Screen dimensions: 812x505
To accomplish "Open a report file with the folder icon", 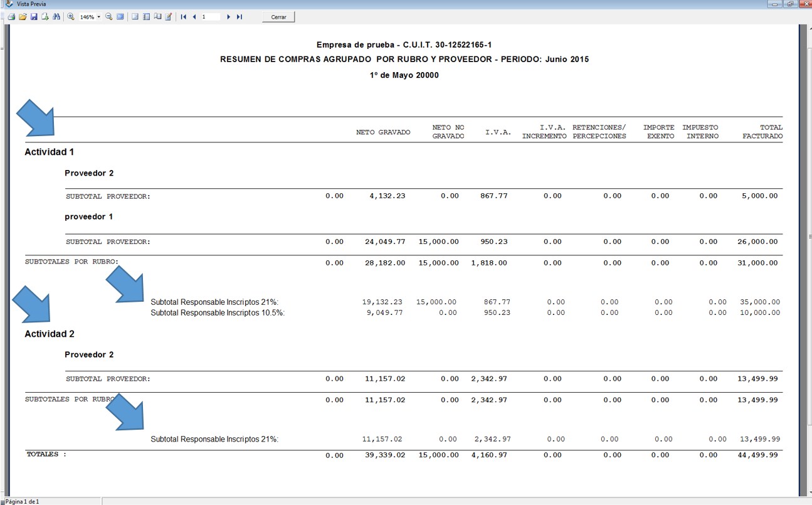I will 23,17.
